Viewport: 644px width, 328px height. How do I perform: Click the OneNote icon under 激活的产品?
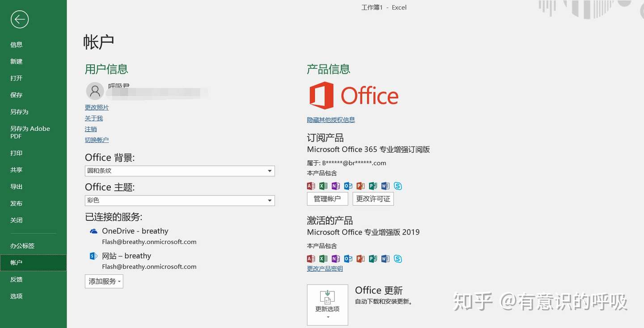tap(336, 259)
